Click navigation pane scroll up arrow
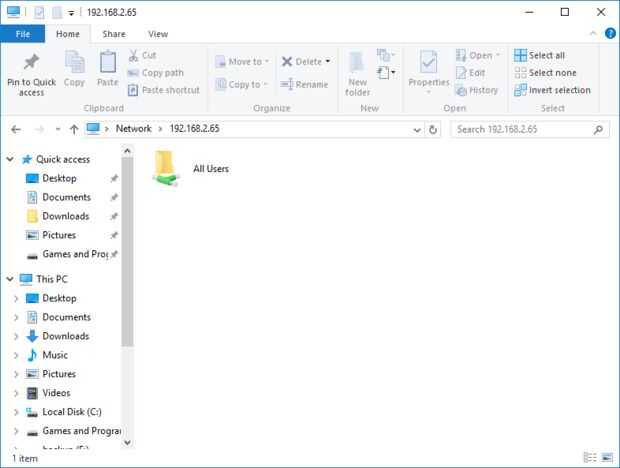 [127, 151]
